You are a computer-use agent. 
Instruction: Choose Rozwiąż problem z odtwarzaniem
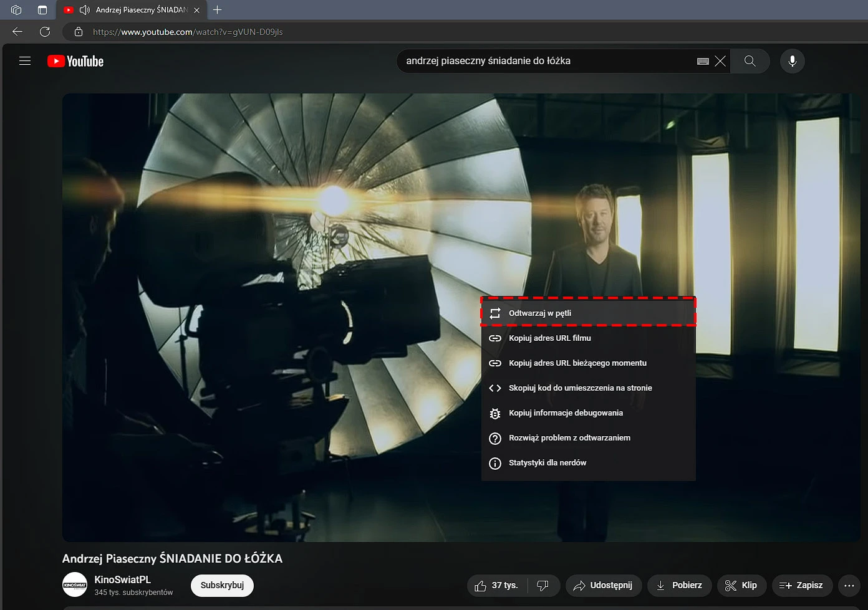[589, 437]
